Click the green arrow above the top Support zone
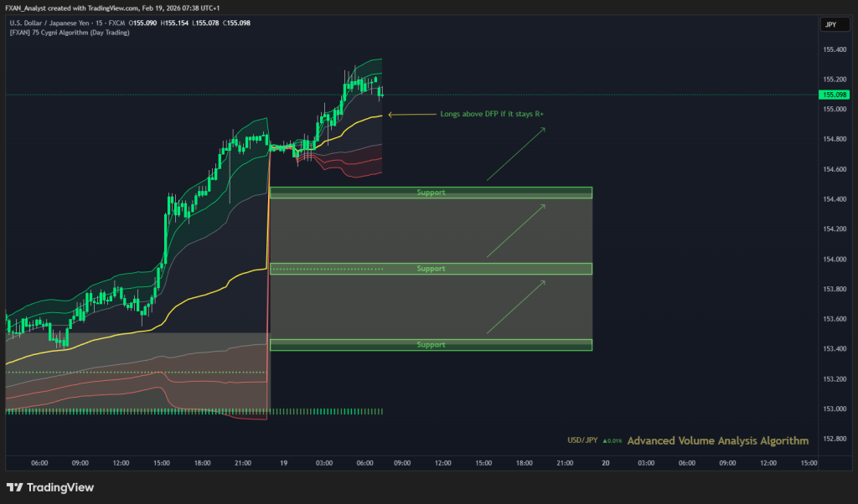Viewport: 858px width, 504px height. pyautogui.click(x=515, y=154)
